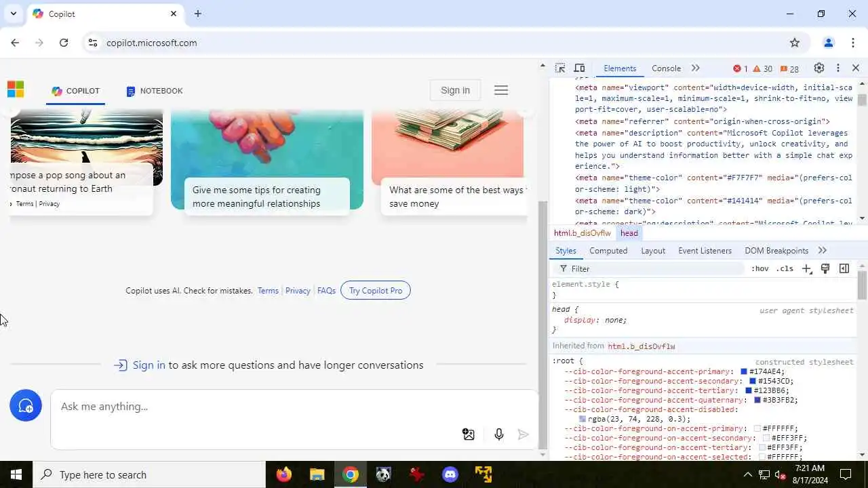Click the #174AE4 color swatch
The image size is (868, 488).
pos(744,371)
